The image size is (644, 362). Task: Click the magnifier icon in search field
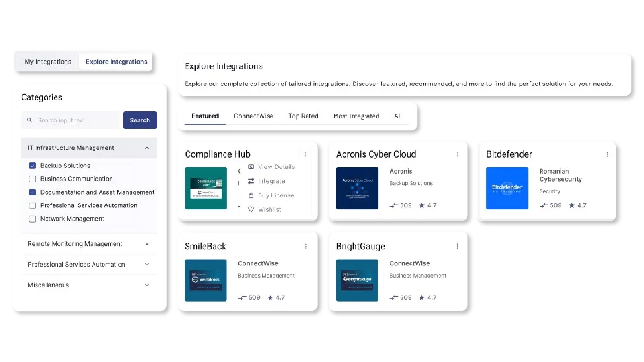coord(30,121)
